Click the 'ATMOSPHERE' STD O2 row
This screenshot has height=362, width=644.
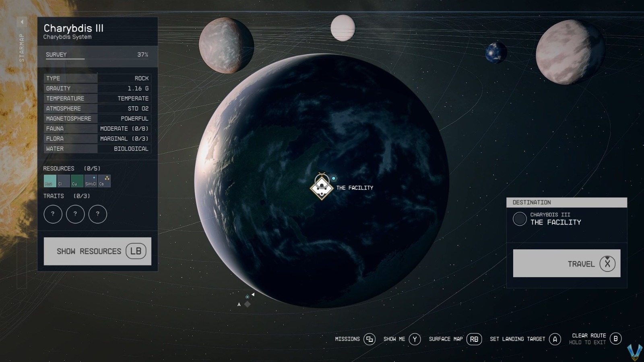click(97, 108)
